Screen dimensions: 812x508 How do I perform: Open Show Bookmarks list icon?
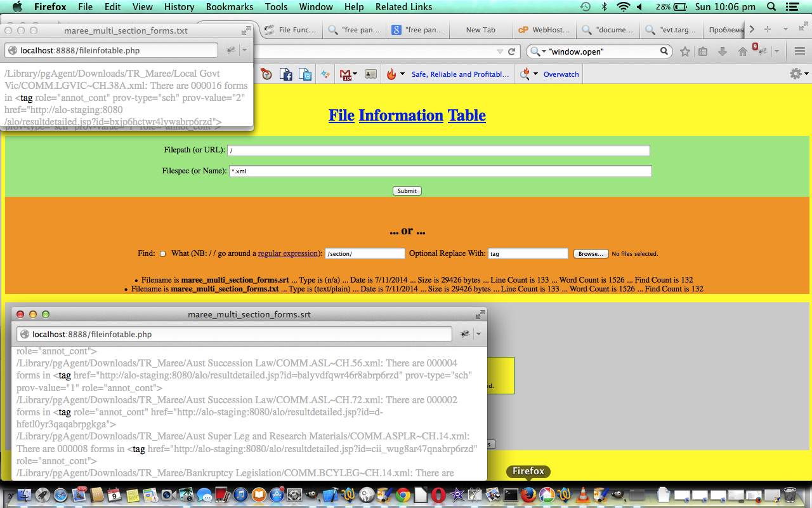703,51
